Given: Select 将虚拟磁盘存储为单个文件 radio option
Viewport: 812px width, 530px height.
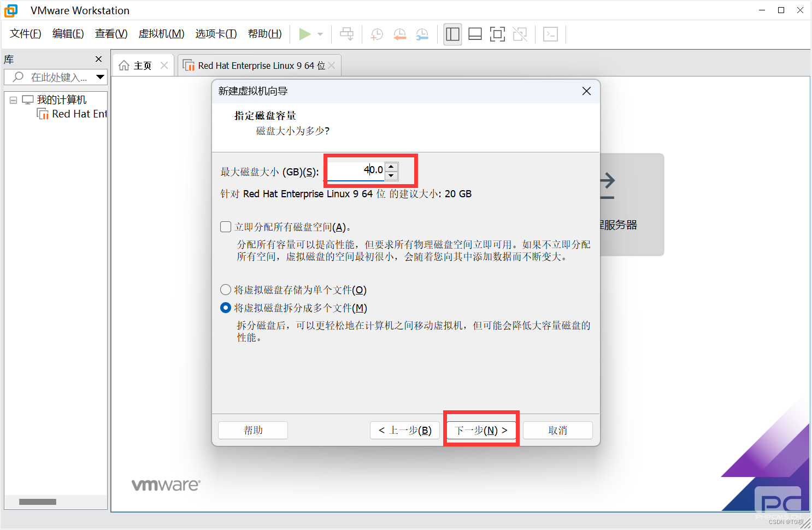Looking at the screenshot, I should [x=226, y=290].
